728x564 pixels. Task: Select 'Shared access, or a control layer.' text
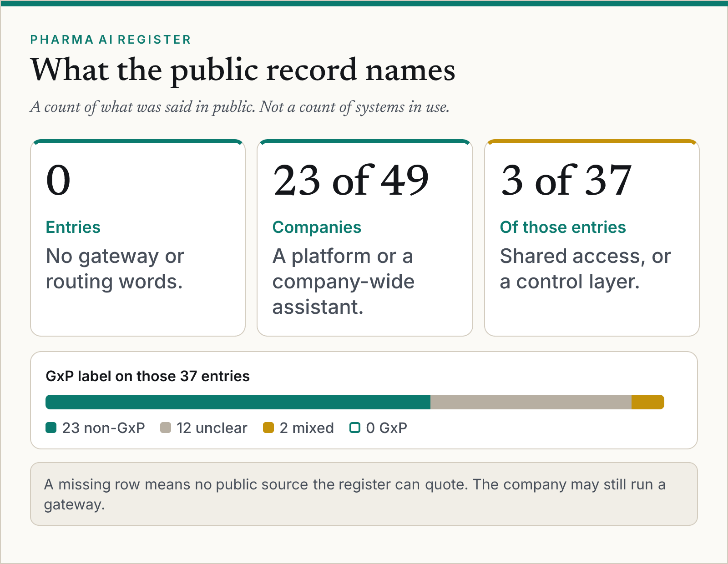tap(585, 269)
